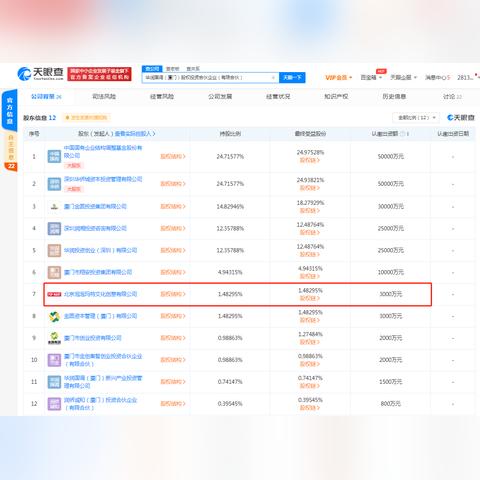Open 股权链 link under 18.27929%
Viewport: 480px width, 480px height.
310,211
